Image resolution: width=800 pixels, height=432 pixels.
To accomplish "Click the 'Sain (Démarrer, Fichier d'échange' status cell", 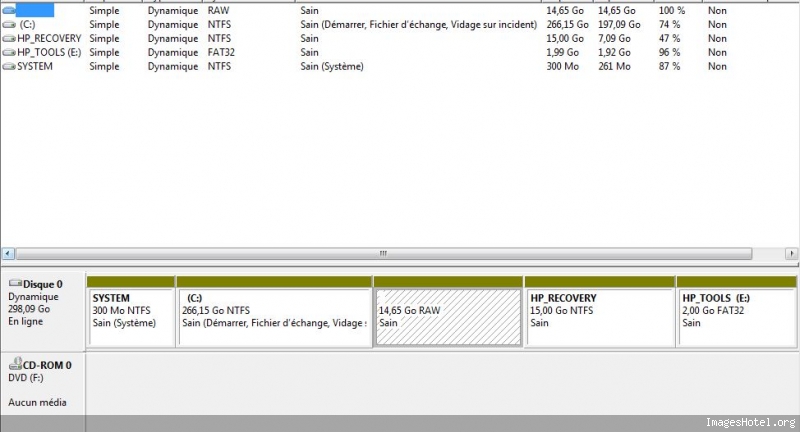I will [418, 24].
